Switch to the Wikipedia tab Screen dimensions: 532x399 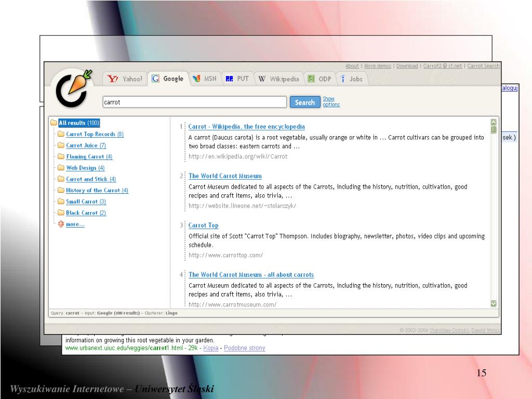coord(278,79)
